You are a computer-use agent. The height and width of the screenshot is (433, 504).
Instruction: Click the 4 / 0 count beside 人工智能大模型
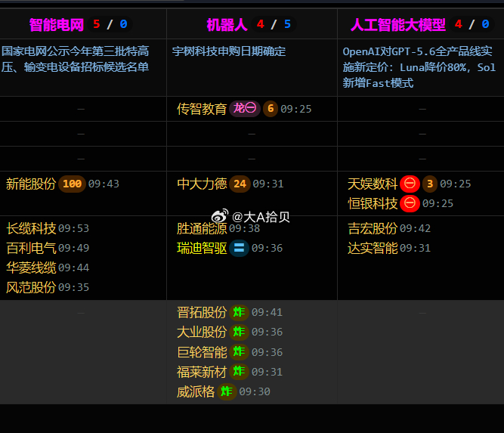[x=472, y=24]
